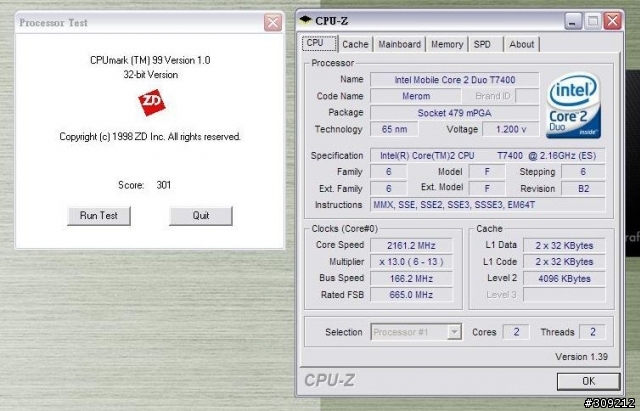Click the CPUmark 99 Version 1.0 text
Viewport: 640px width, 411px height.
150,60
